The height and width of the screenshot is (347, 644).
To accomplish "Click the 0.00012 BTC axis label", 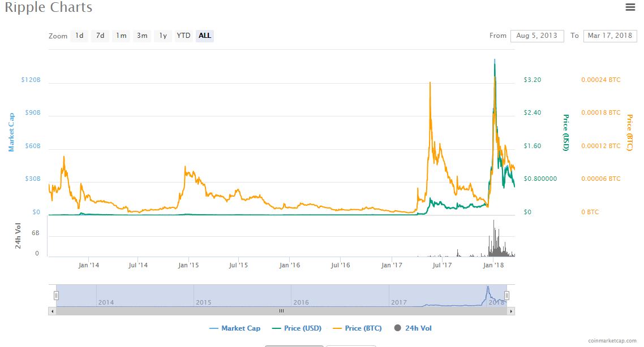I will [x=601, y=146].
